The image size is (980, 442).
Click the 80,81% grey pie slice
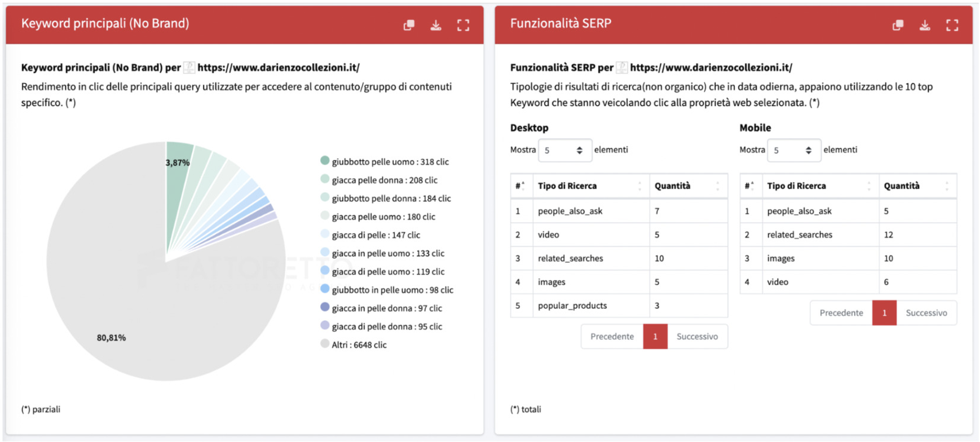(141, 316)
